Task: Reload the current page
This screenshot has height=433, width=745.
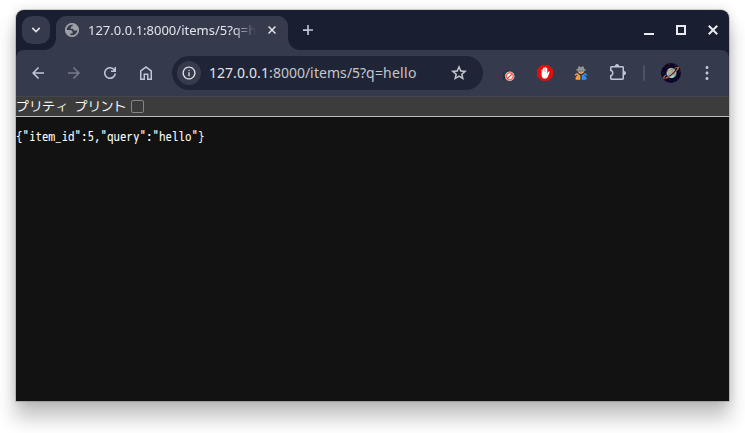Action: pyautogui.click(x=110, y=73)
